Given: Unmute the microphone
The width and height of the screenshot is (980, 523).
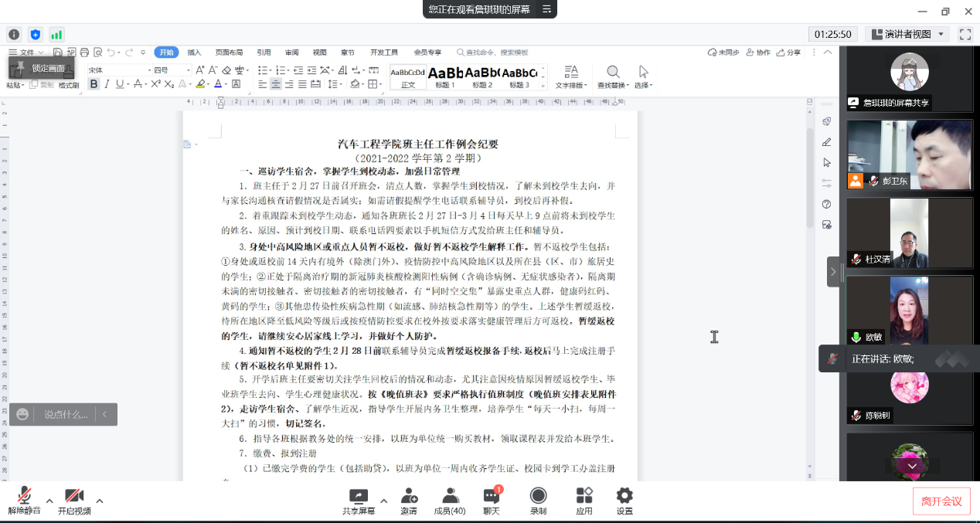Looking at the screenshot, I should (x=25, y=496).
